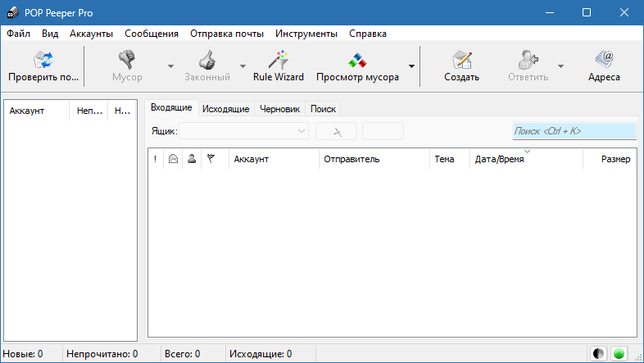The height and width of the screenshot is (363, 644).
Task: Open the Справка menu
Action: [x=368, y=34]
